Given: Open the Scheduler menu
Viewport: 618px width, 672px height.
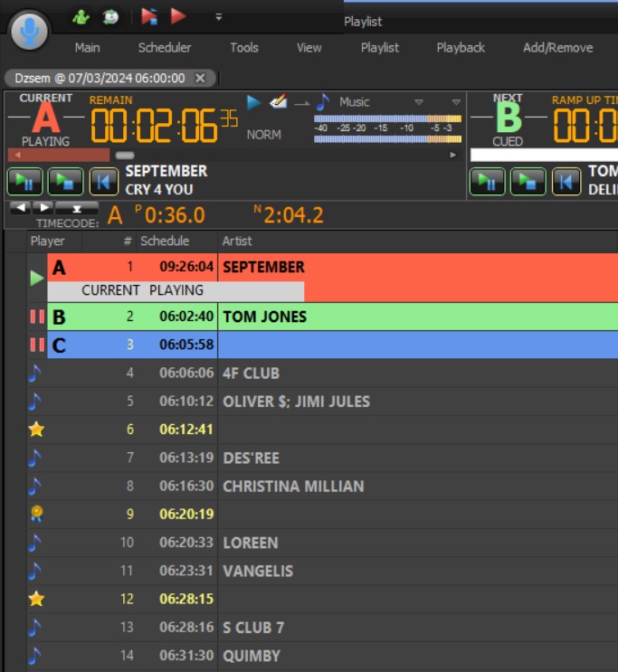Looking at the screenshot, I should 164,48.
